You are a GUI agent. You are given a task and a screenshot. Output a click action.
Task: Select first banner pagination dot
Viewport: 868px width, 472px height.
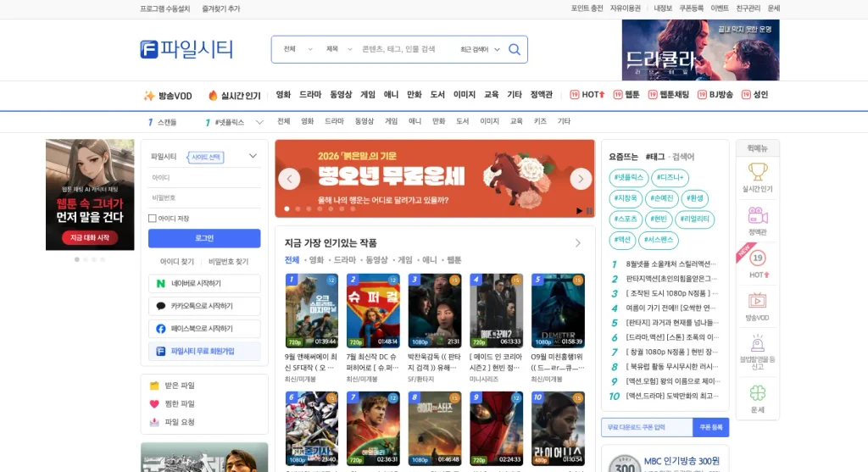287,208
